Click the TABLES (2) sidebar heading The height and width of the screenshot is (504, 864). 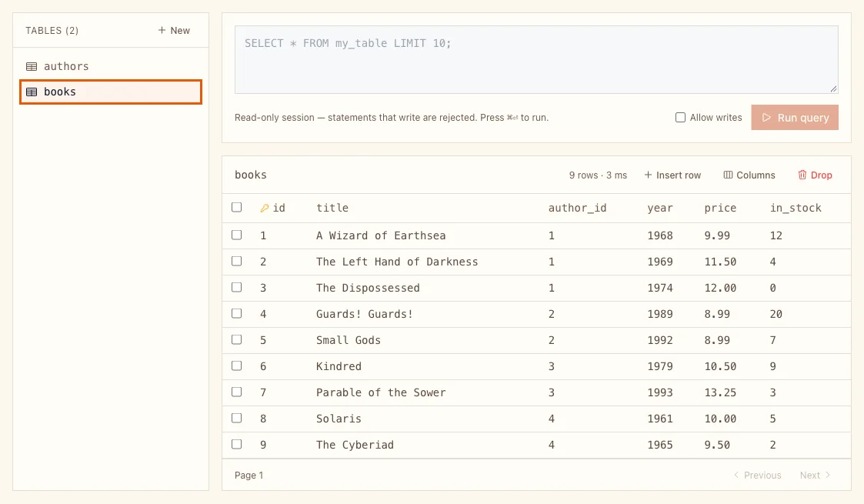point(52,30)
